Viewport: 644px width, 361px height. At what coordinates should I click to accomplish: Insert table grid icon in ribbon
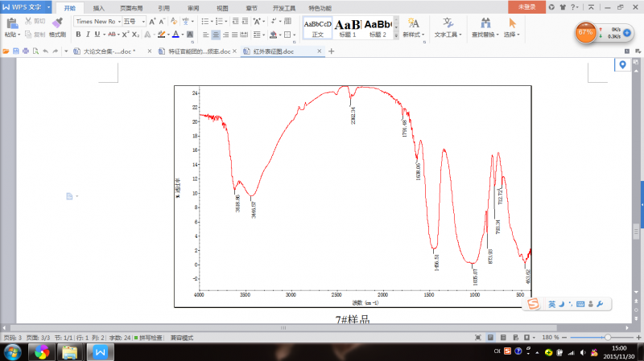tap(288, 22)
